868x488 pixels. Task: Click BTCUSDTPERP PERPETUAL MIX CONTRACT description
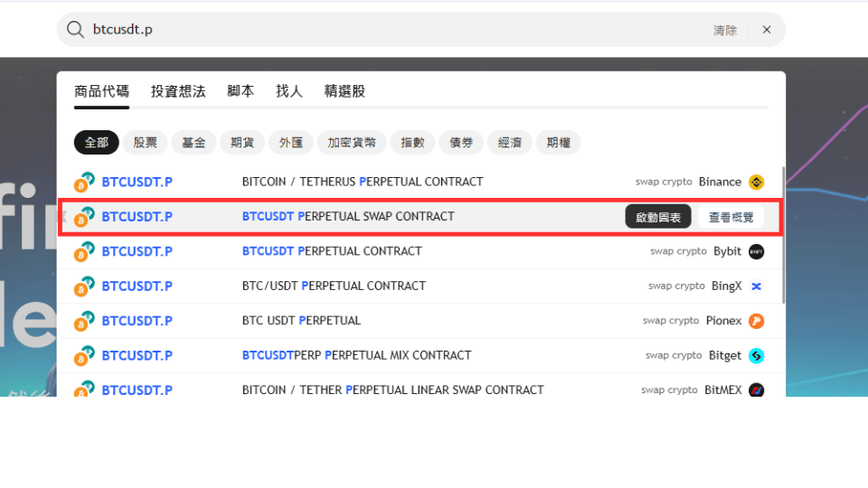coord(357,356)
